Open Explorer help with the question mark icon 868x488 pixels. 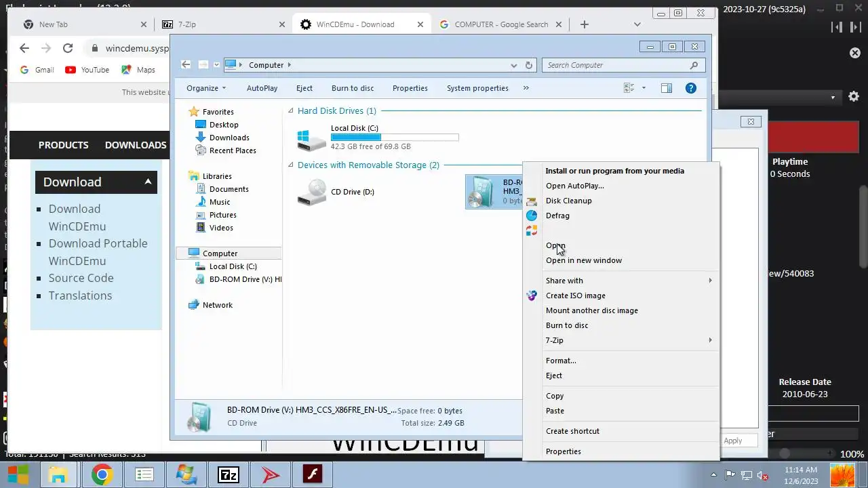point(690,88)
